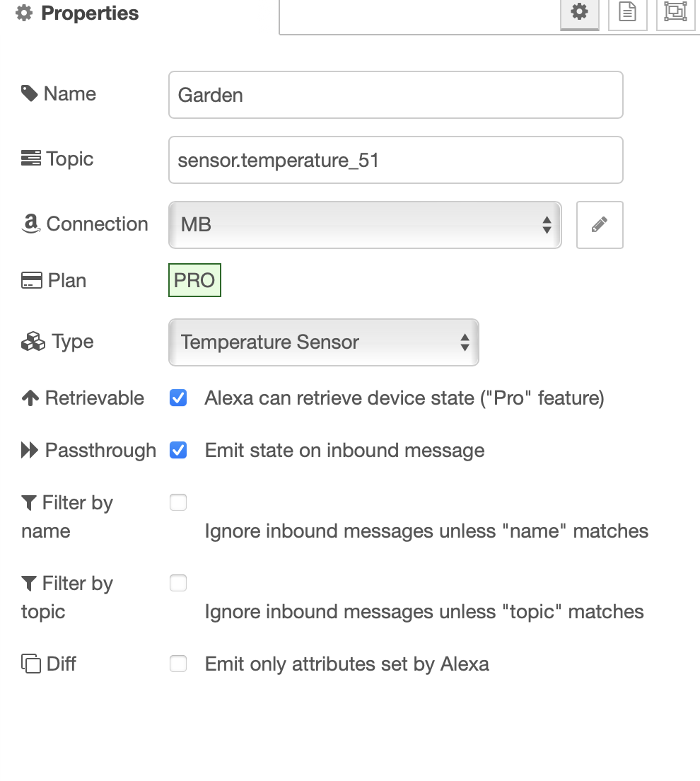This screenshot has width=700, height=781.
Task: Click the funnel icon beside Filter by name
Action: click(x=28, y=502)
